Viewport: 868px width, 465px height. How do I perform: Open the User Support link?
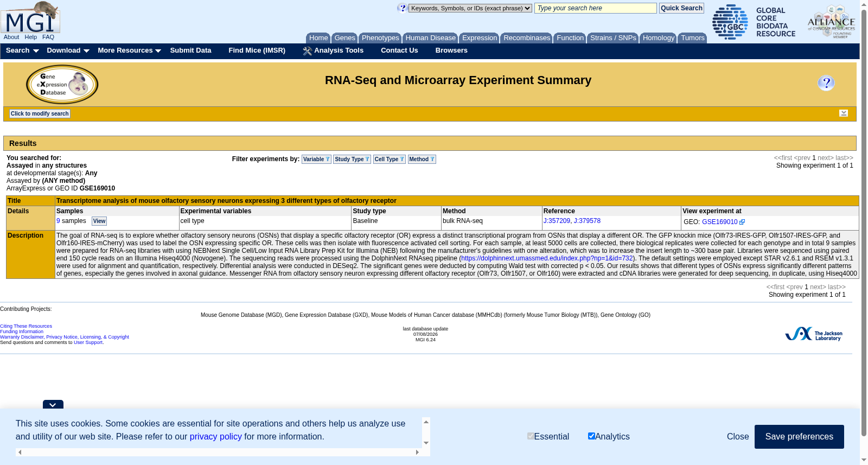(88, 342)
